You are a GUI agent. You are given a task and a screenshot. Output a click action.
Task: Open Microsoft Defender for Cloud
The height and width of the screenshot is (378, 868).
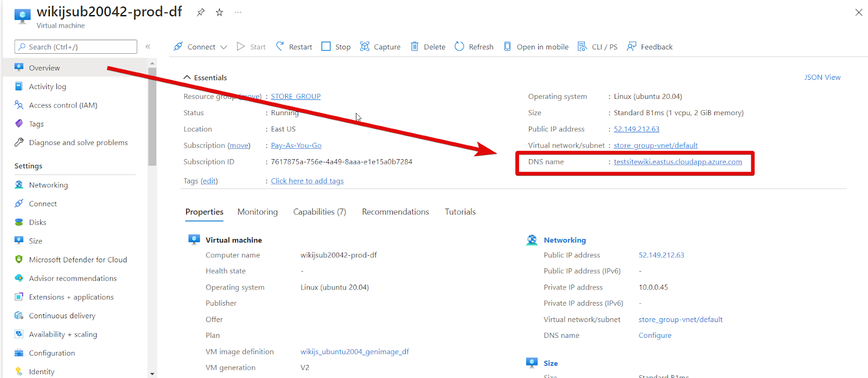point(78,260)
